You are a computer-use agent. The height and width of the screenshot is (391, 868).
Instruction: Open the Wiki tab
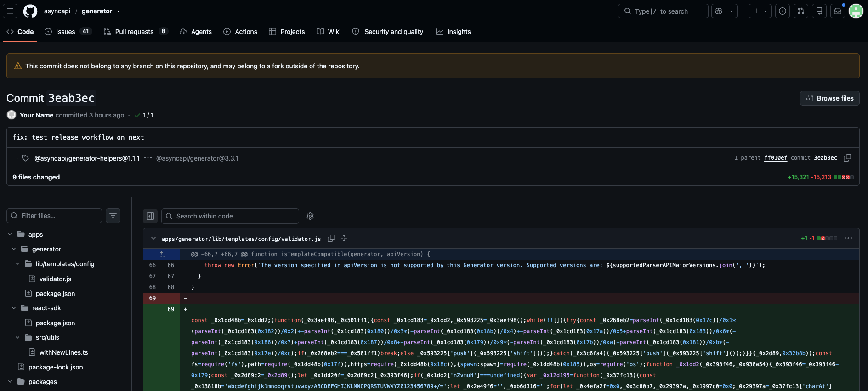(329, 32)
